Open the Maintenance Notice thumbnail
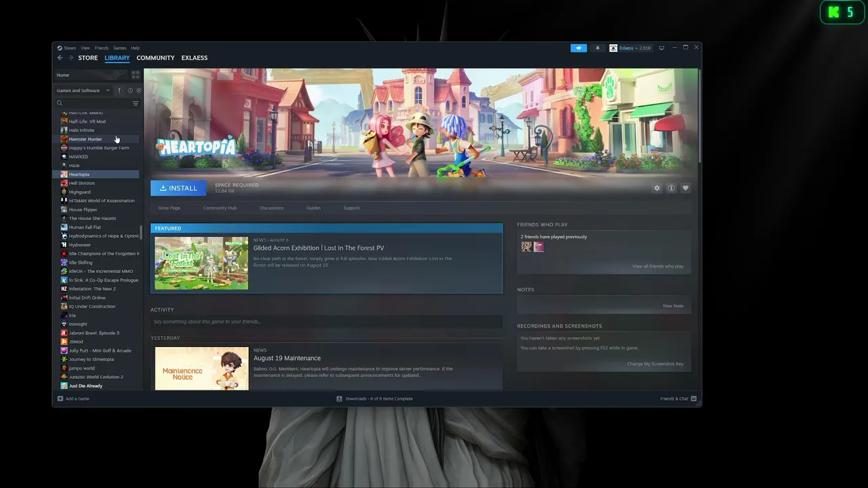The image size is (868, 488). coord(201,369)
